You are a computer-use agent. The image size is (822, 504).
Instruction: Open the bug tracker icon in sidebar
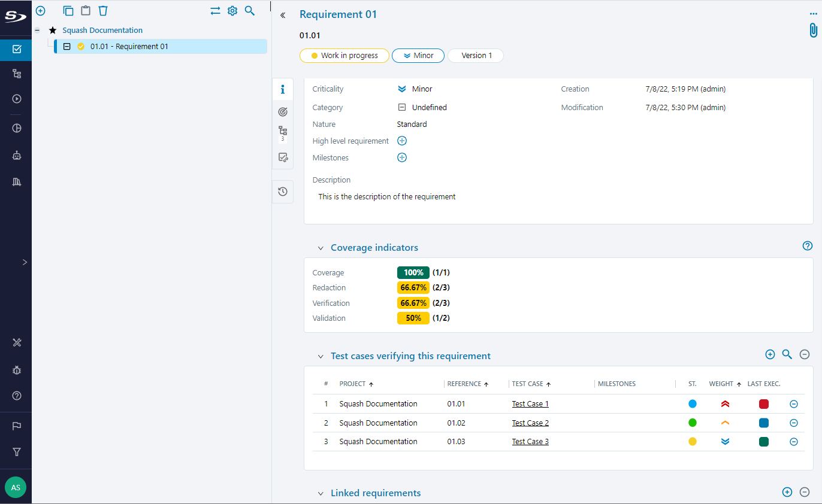(x=17, y=371)
